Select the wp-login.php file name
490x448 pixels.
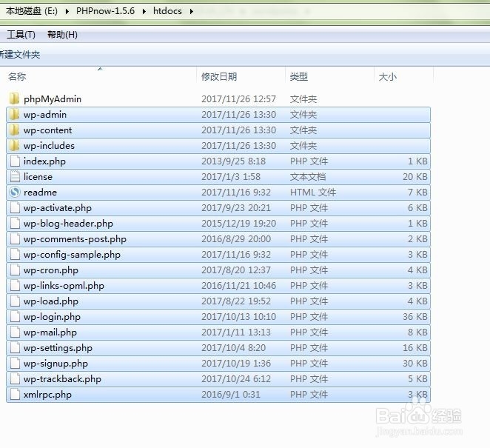(x=53, y=317)
